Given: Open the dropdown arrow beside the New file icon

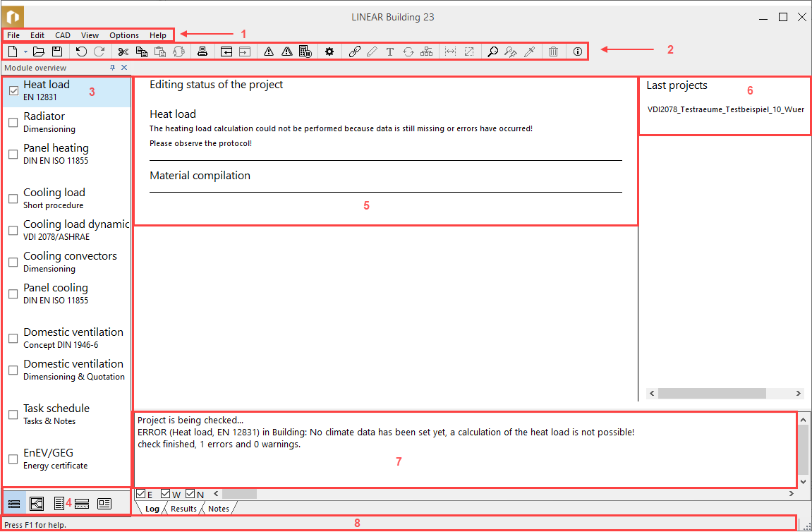Looking at the screenshot, I should pos(25,52).
